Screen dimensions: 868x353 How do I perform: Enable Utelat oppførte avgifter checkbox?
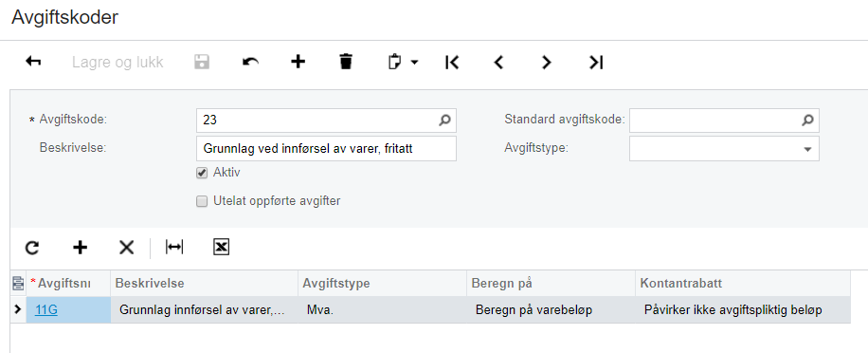(x=202, y=201)
